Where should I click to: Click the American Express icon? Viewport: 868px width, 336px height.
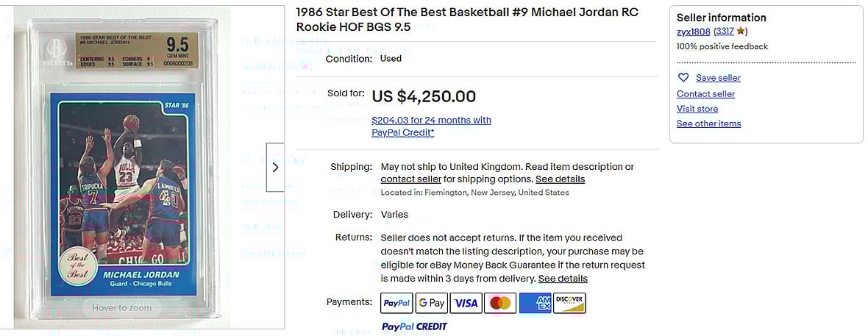coord(535,303)
